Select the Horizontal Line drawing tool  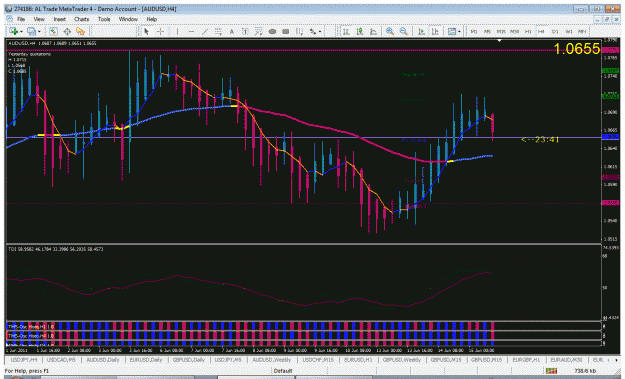pyautogui.click(x=191, y=31)
